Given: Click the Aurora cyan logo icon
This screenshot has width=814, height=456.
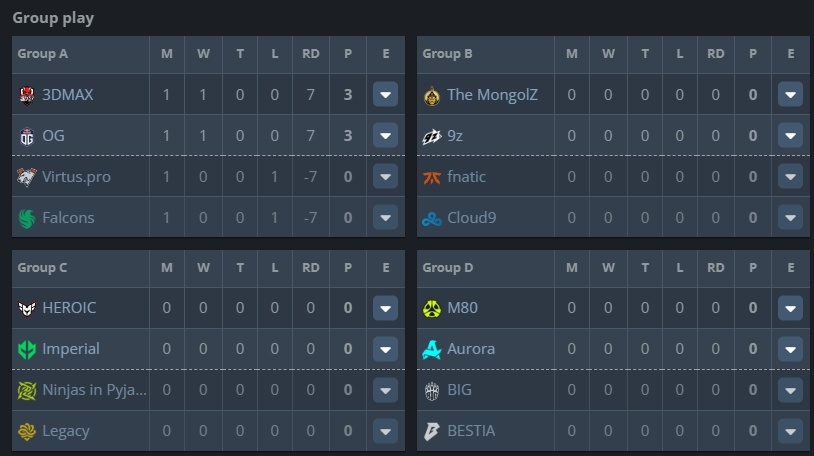Looking at the screenshot, I should (431, 349).
